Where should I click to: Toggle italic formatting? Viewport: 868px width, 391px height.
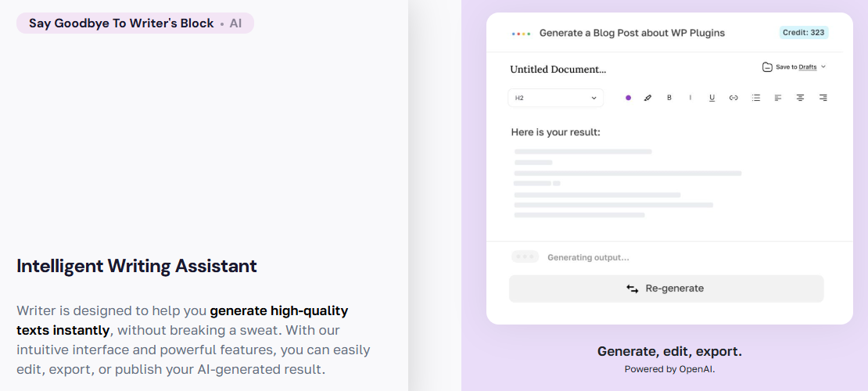[690, 98]
